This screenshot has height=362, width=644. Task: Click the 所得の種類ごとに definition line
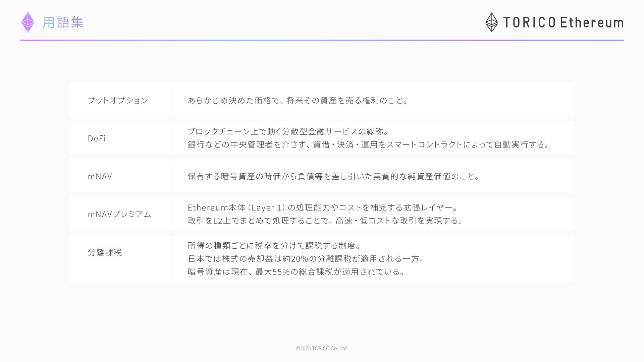[274, 245]
